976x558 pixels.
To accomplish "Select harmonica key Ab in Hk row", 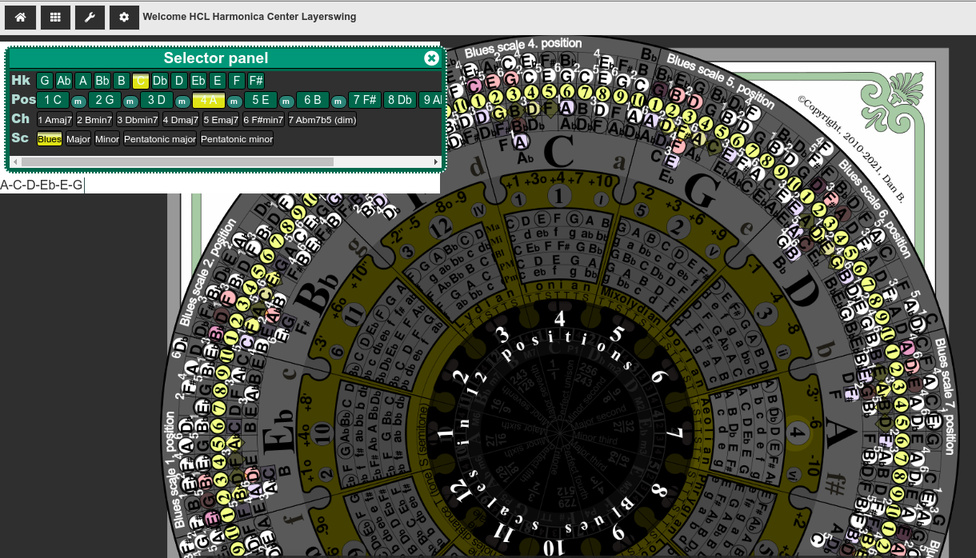I will pos(63,81).
